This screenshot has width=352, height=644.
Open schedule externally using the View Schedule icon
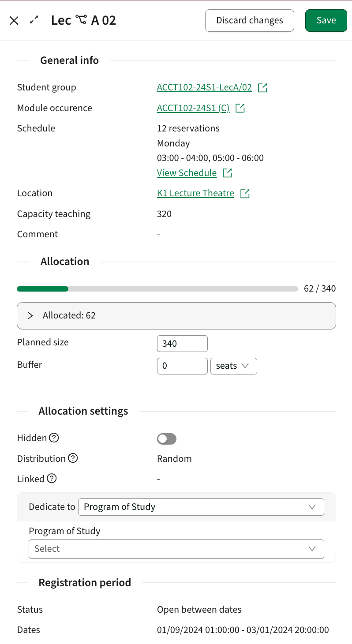[227, 172]
